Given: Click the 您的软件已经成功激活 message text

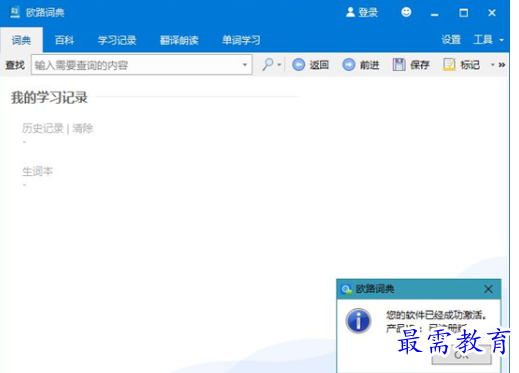Looking at the screenshot, I should [436, 315].
